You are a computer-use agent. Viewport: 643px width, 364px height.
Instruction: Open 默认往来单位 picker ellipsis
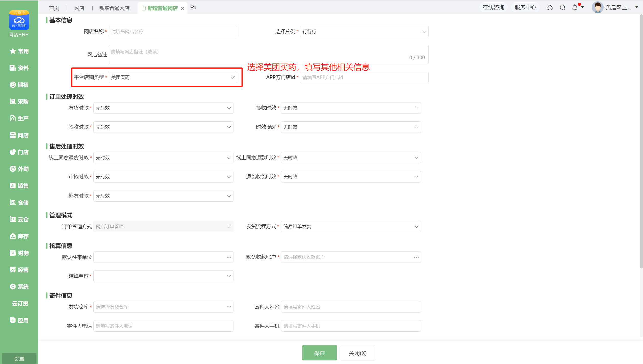pos(229,257)
